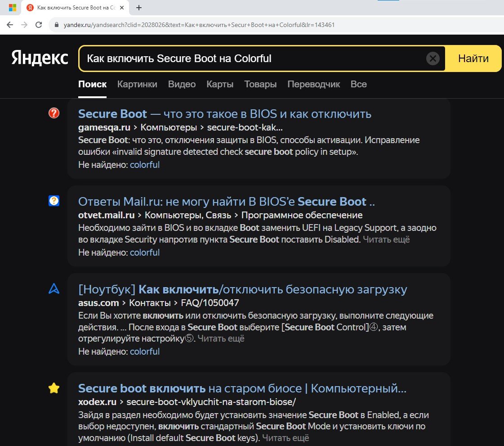This screenshot has height=446, width=504.
Task: Click the padlock site info icon
Action: pyautogui.click(x=57, y=25)
